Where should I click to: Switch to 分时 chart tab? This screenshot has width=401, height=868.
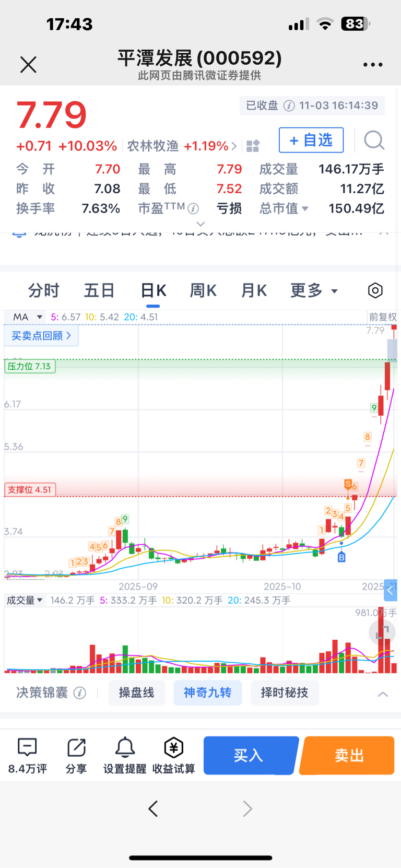44,290
